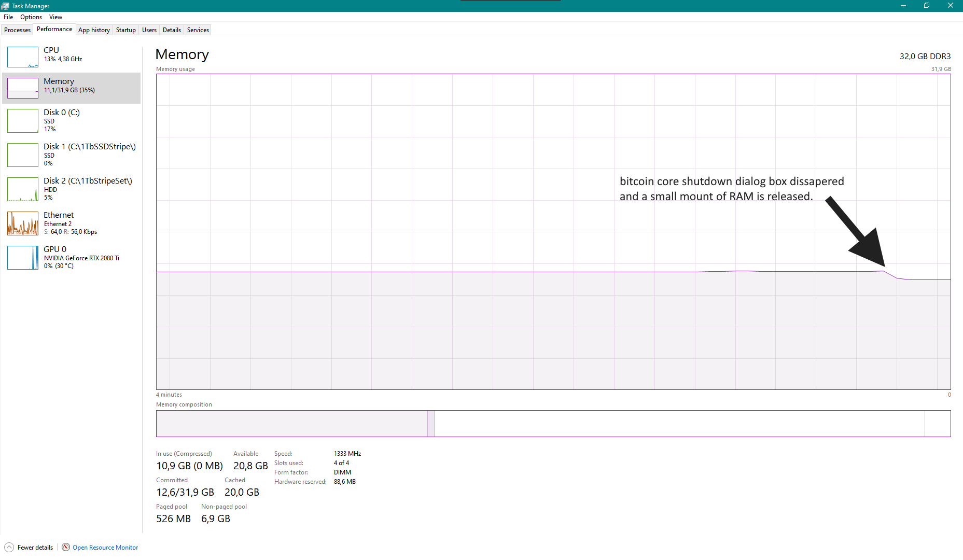Viewport: 963px width, 560px height.
Task: Select the Performance tab
Action: 54,29
